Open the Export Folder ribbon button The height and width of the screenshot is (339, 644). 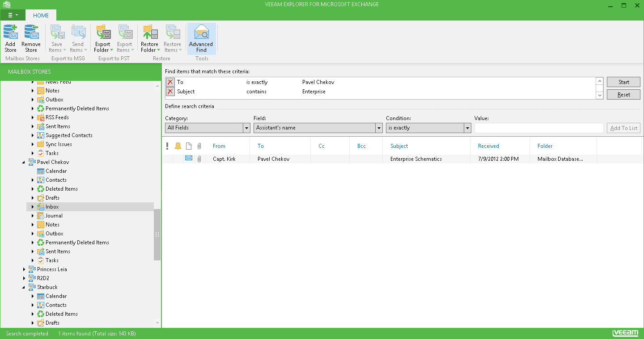coord(103,38)
